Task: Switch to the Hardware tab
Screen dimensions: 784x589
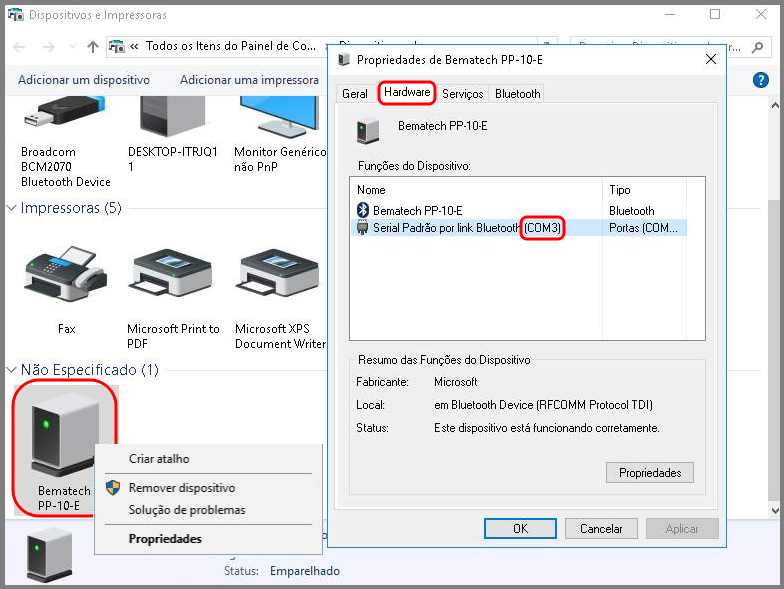Action: 407,93
